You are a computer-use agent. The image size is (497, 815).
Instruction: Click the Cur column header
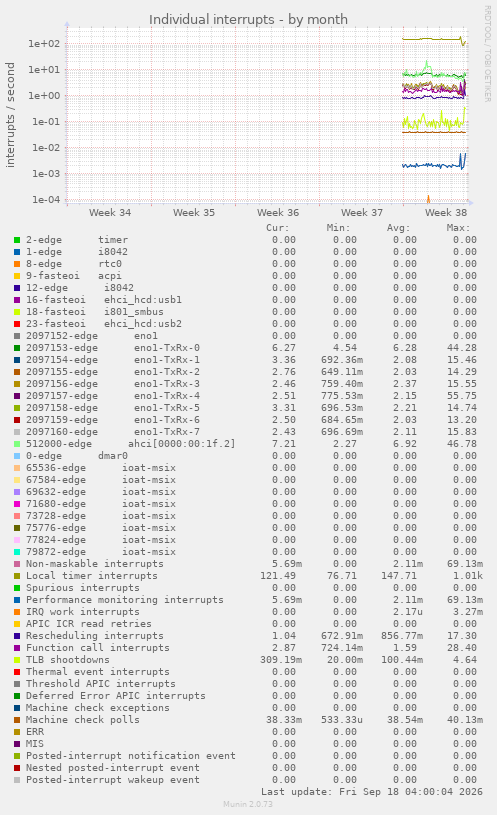click(x=278, y=228)
